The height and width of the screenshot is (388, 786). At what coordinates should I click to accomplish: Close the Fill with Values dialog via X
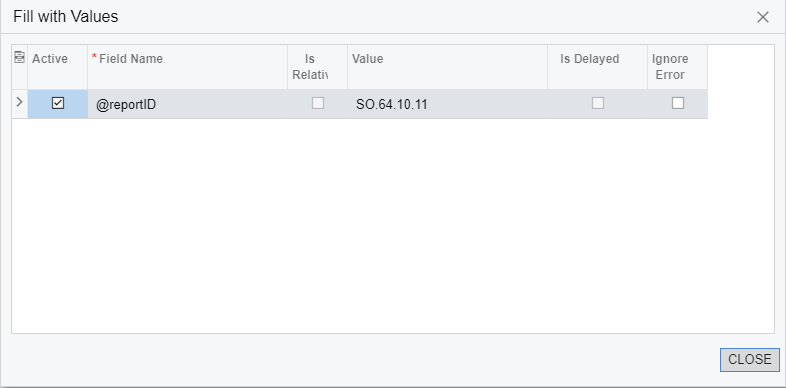tap(762, 17)
